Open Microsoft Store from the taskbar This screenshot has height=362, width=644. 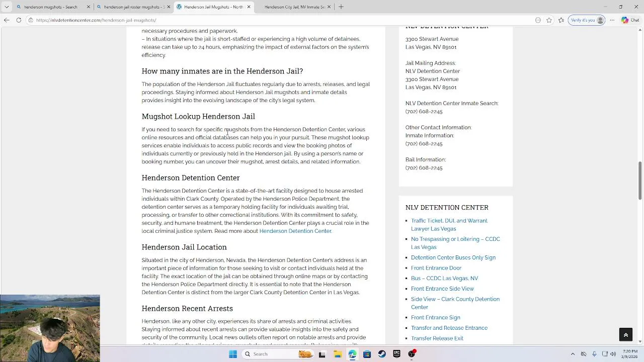[x=367, y=354]
